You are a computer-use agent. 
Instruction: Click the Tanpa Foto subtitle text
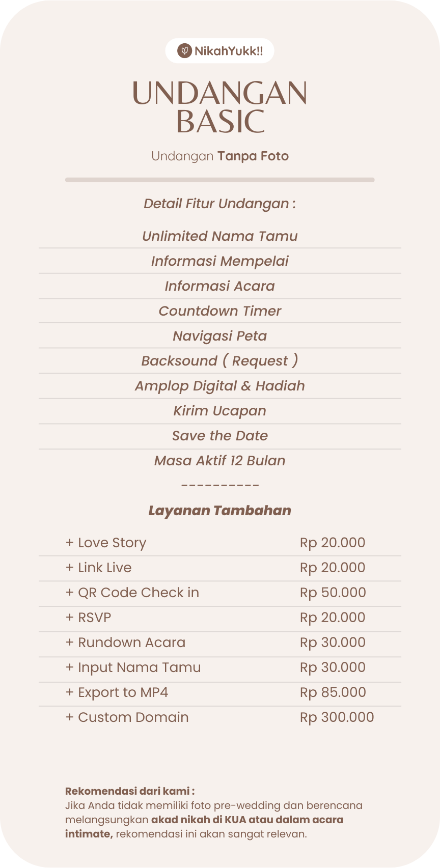(253, 156)
